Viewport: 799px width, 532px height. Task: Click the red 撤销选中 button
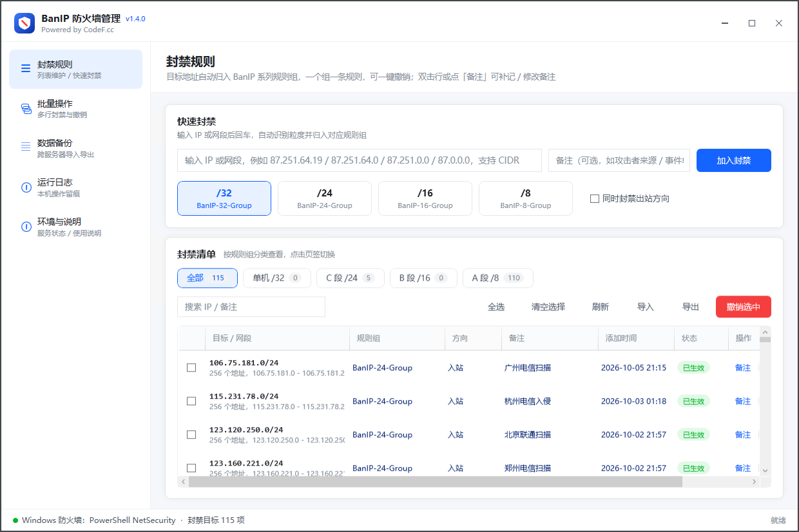pos(744,307)
